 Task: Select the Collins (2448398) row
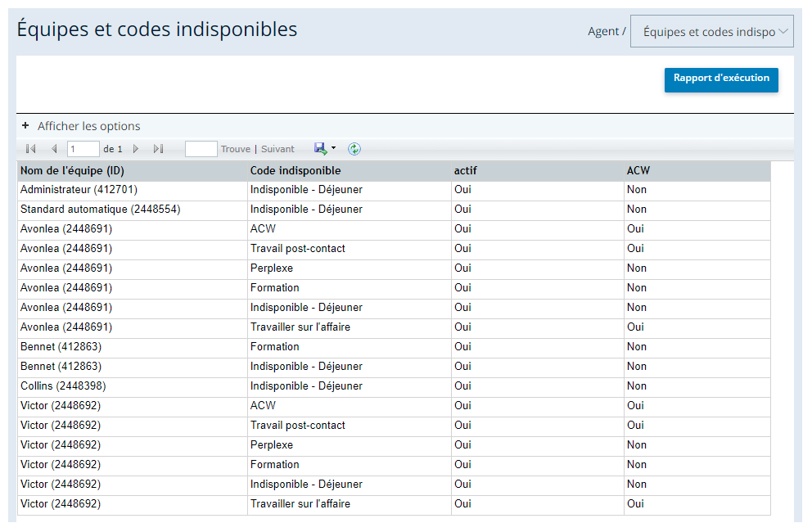pos(394,386)
